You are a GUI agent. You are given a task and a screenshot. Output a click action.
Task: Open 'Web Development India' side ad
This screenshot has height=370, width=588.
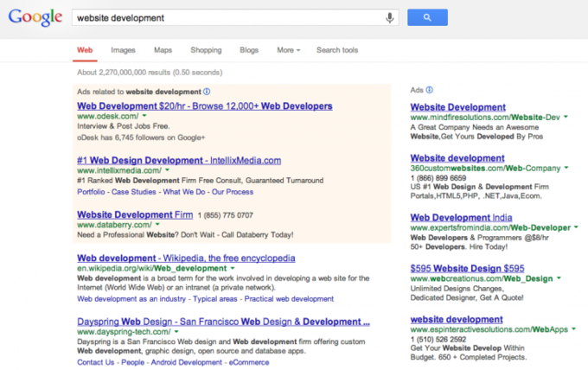coord(461,218)
